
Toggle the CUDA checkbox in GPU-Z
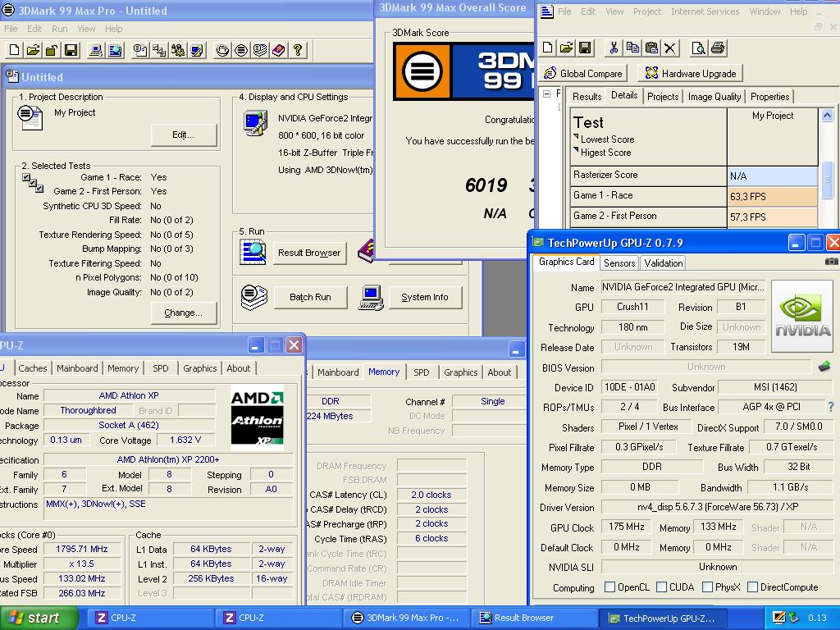point(662,587)
